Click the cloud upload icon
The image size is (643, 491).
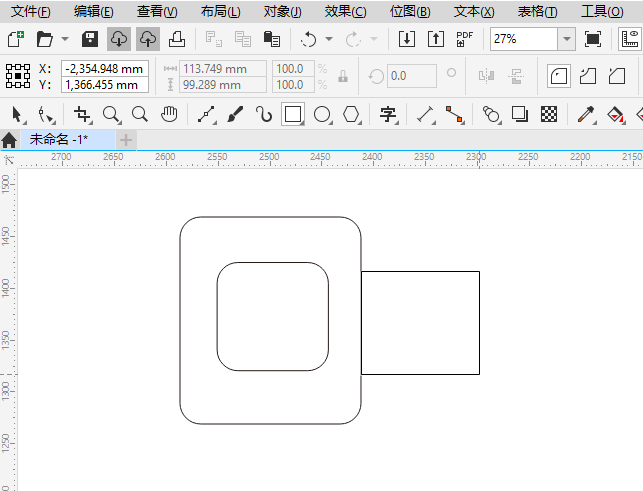click(148, 39)
